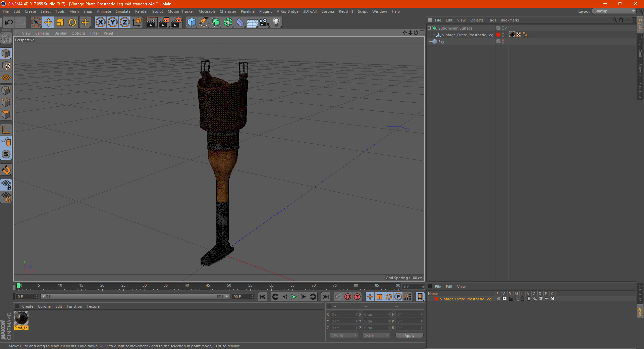Open the Array modeling objects icon
This screenshot has width=644, height=349.
coord(228,22)
